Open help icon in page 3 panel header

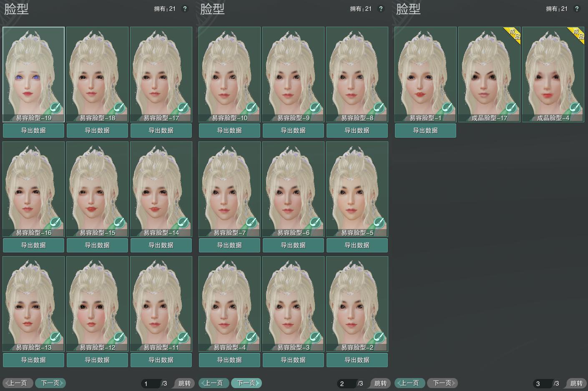click(x=577, y=9)
